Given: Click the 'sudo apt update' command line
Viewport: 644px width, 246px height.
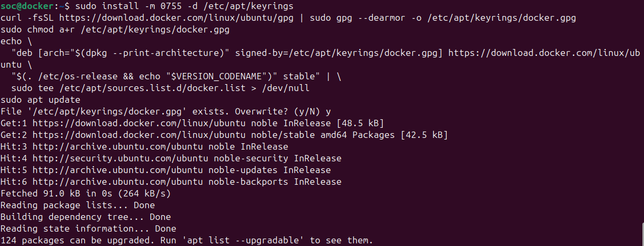Looking at the screenshot, I should click(x=41, y=100).
